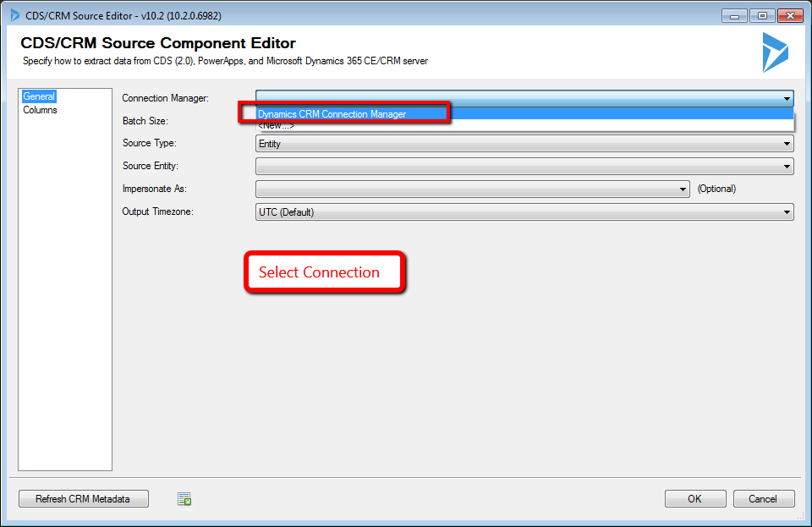Confirm with the OK button

pos(695,498)
